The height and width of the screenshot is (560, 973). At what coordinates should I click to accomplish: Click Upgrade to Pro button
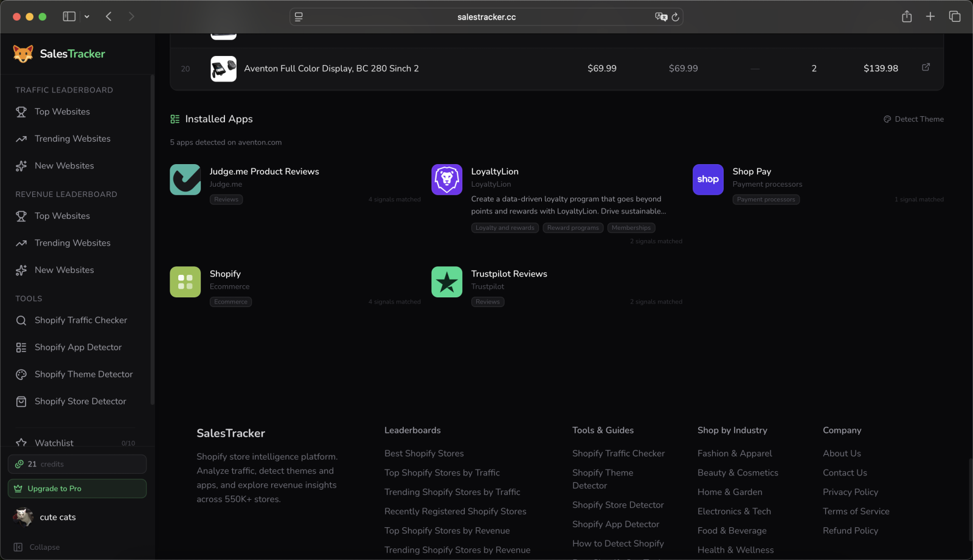[77, 488]
